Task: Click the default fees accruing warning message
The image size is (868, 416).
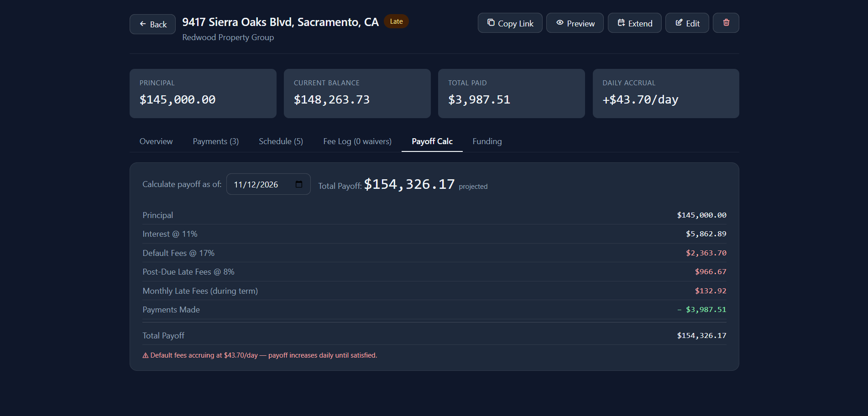Action: pyautogui.click(x=260, y=355)
